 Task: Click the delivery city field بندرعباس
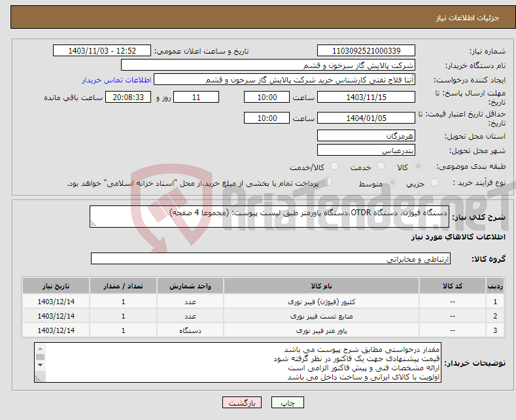click(366, 150)
